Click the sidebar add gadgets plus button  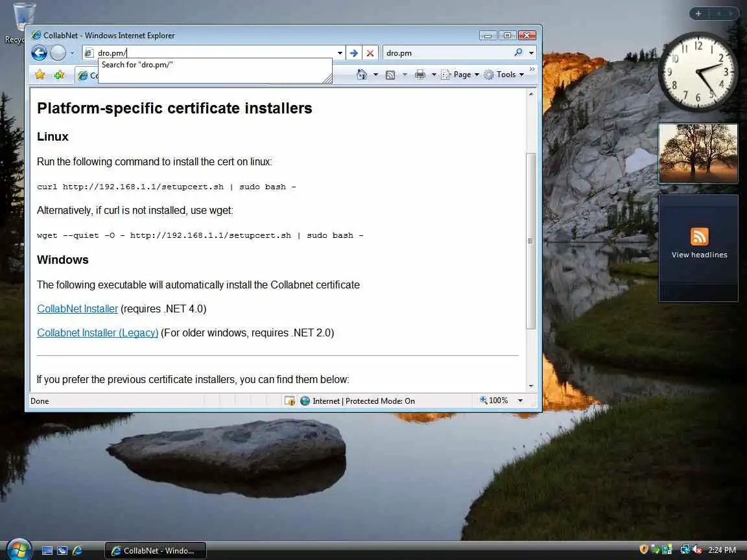[698, 14]
